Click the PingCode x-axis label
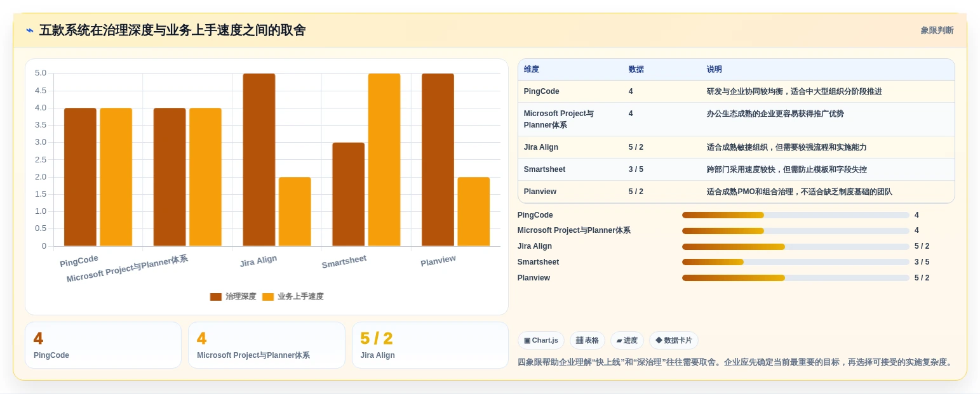 [x=79, y=261]
